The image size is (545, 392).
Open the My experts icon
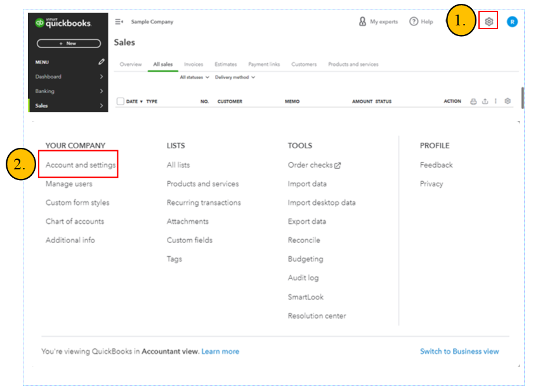(x=363, y=22)
